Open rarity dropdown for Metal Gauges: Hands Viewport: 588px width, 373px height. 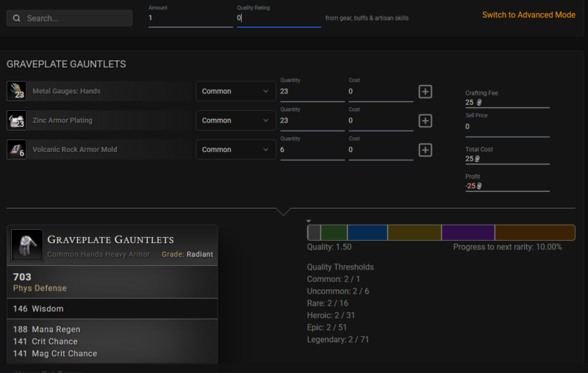click(x=235, y=91)
